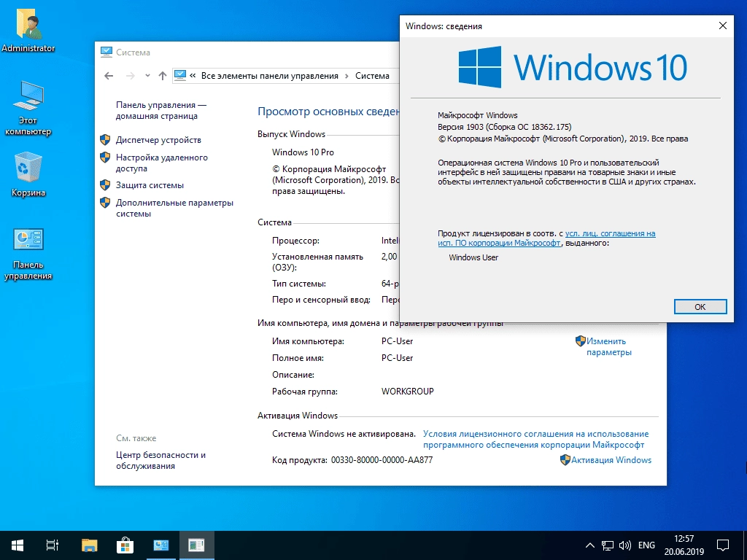Viewport: 747px width, 560px height.
Task: Open Task View on the taskbar
Action: click(x=52, y=545)
